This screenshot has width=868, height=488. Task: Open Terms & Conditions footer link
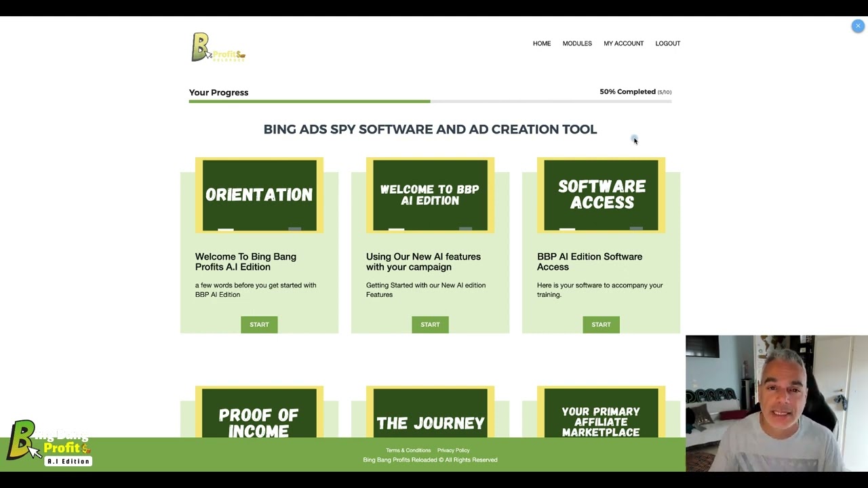pyautogui.click(x=408, y=450)
